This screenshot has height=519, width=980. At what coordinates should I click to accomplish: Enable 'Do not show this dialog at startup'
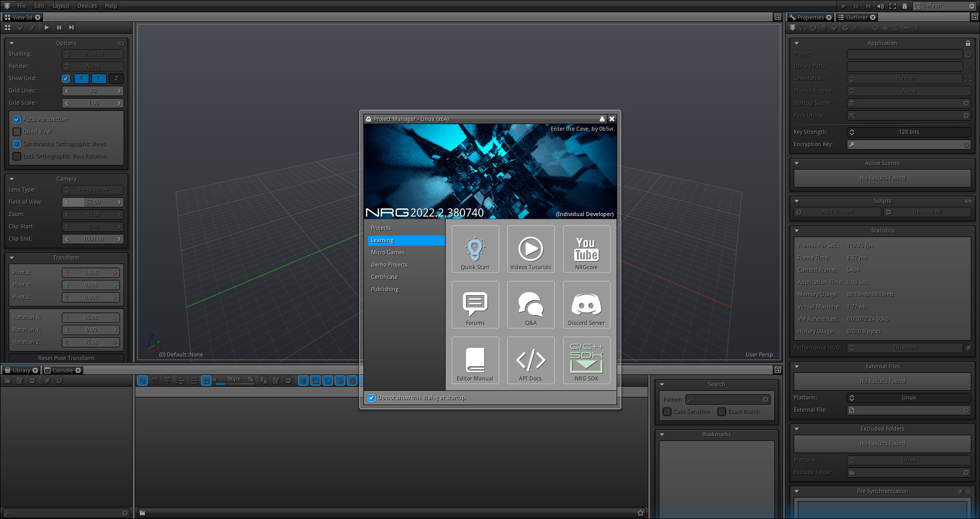tap(372, 397)
